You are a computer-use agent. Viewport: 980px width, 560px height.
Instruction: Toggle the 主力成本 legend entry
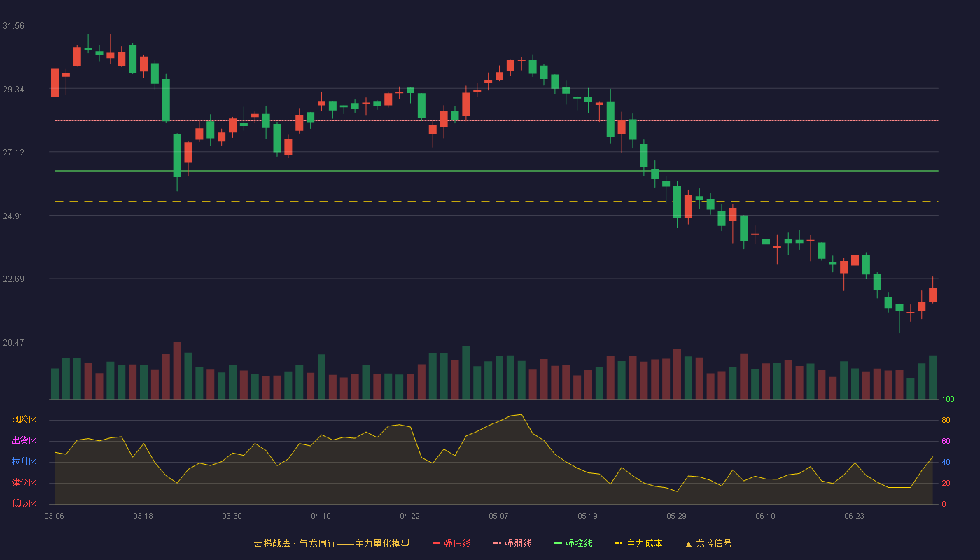click(638, 543)
